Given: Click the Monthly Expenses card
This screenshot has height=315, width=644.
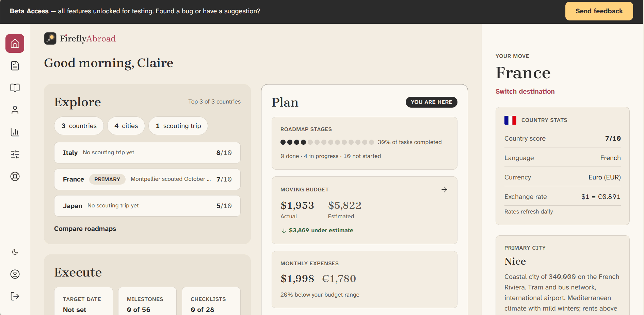Looking at the screenshot, I should click(x=365, y=280).
